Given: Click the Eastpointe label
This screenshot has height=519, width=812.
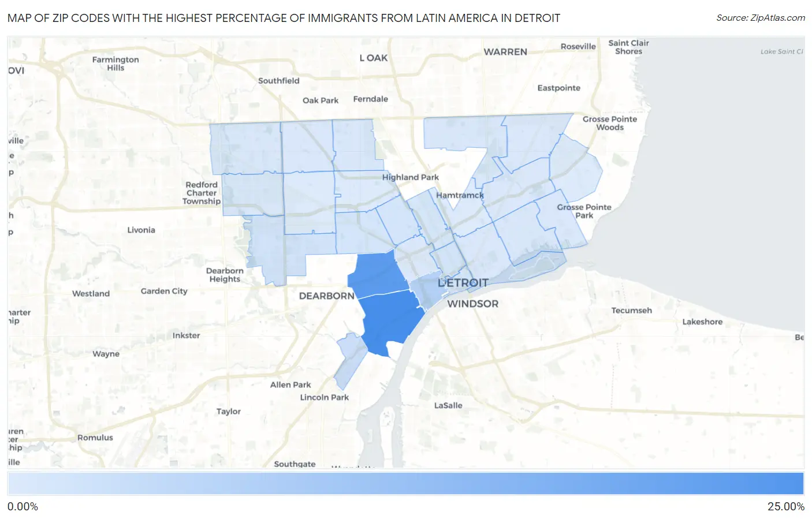Looking at the screenshot, I should pyautogui.click(x=558, y=88).
